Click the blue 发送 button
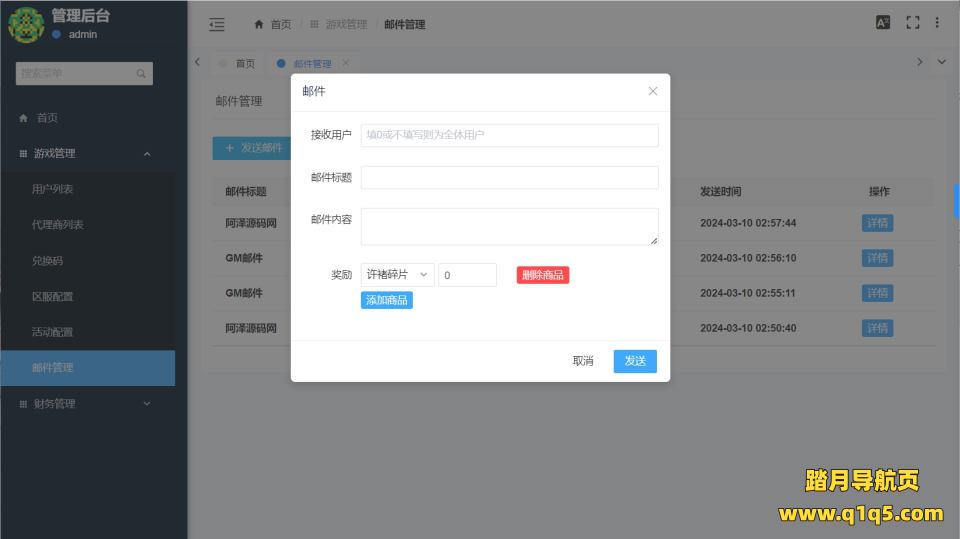 (635, 361)
